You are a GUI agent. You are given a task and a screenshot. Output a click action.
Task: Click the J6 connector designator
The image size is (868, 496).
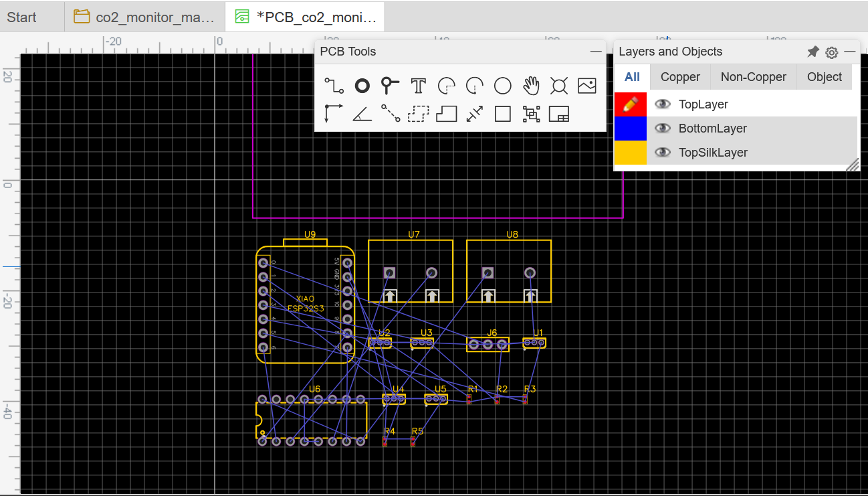pyautogui.click(x=492, y=333)
